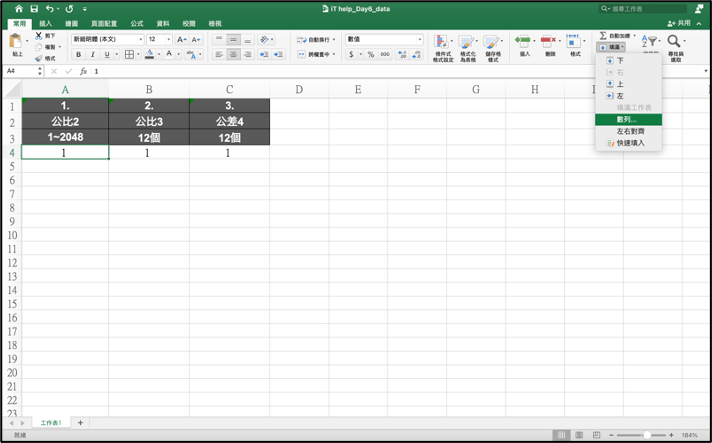Apply cell borders with the grid icon

tap(129, 54)
